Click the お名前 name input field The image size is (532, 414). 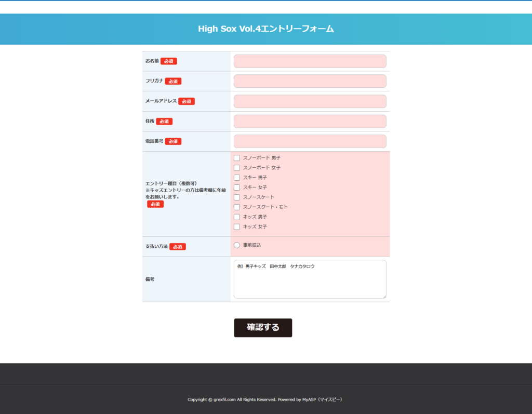[310, 61]
